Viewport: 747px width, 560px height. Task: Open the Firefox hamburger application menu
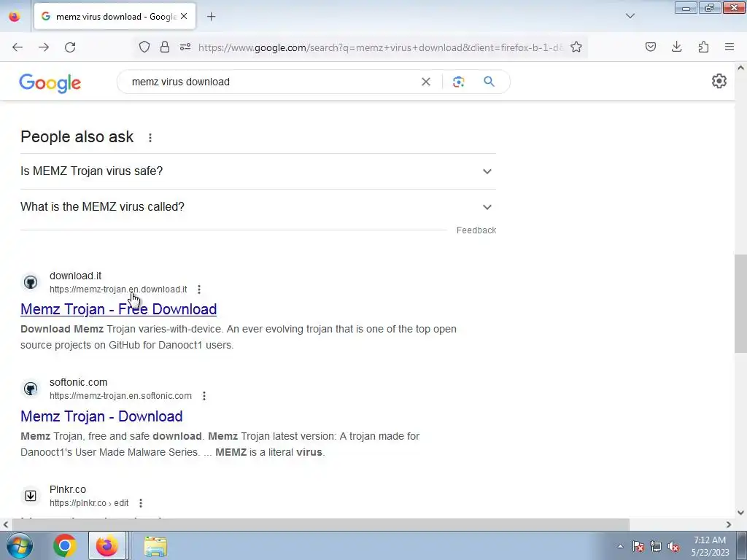click(729, 47)
